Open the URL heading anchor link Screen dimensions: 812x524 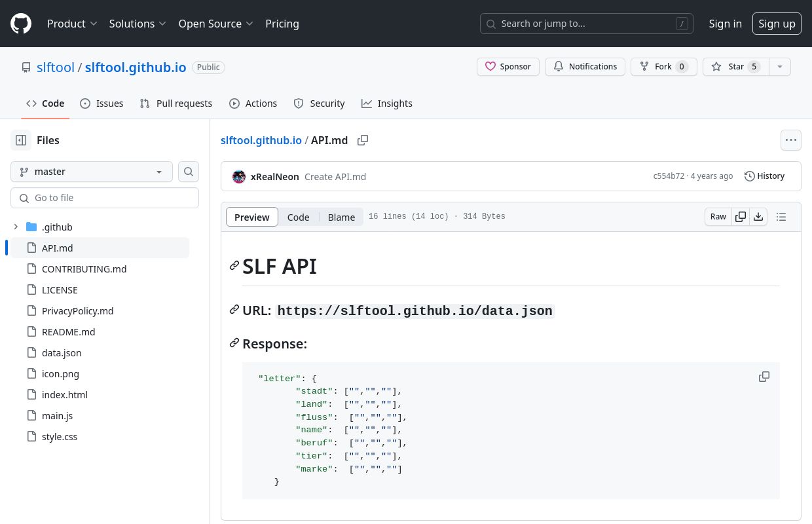tap(234, 310)
